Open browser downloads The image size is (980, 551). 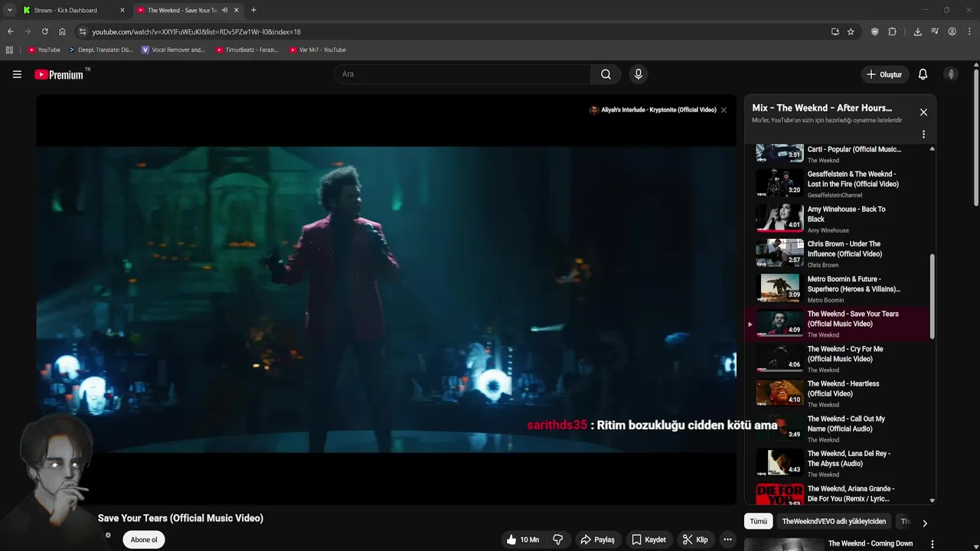pyautogui.click(x=917, y=31)
